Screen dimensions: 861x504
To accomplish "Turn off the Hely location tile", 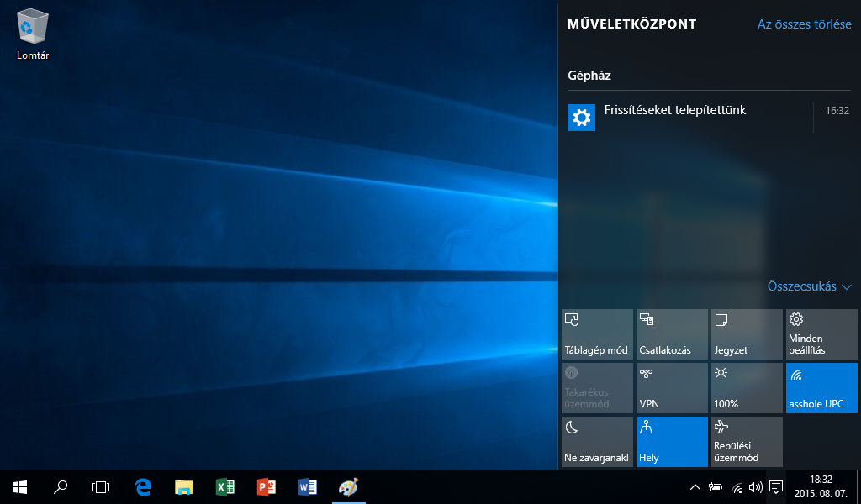I will (x=672, y=441).
